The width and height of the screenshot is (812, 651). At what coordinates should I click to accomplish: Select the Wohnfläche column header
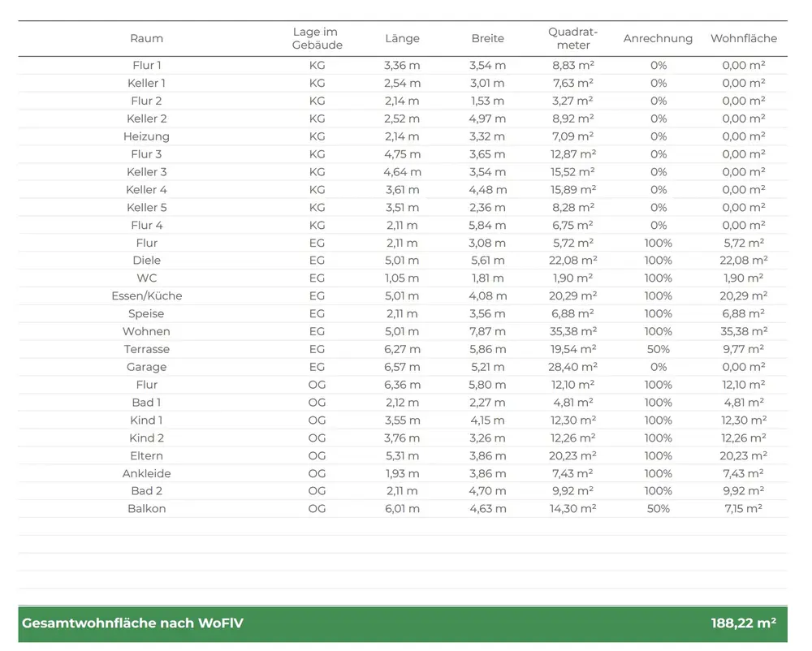tap(743, 38)
